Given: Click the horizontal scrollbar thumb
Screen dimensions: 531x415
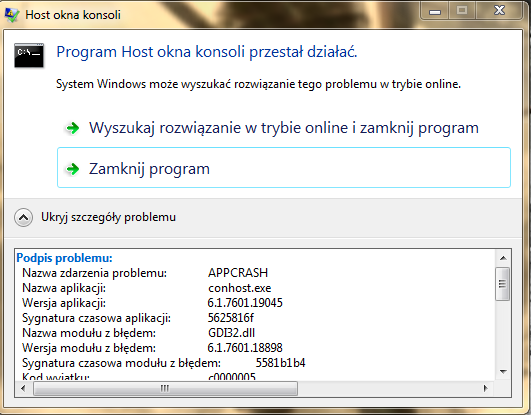Looking at the screenshot, I should tap(166, 388).
